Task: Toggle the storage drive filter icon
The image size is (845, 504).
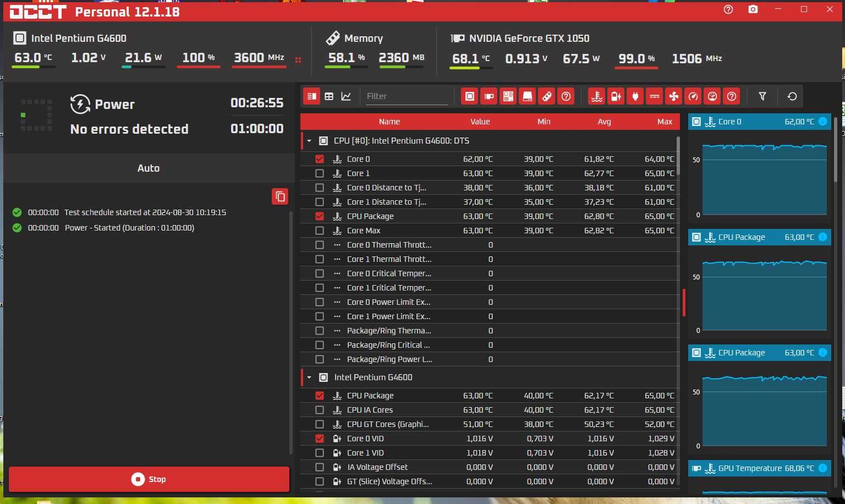Action: point(528,97)
